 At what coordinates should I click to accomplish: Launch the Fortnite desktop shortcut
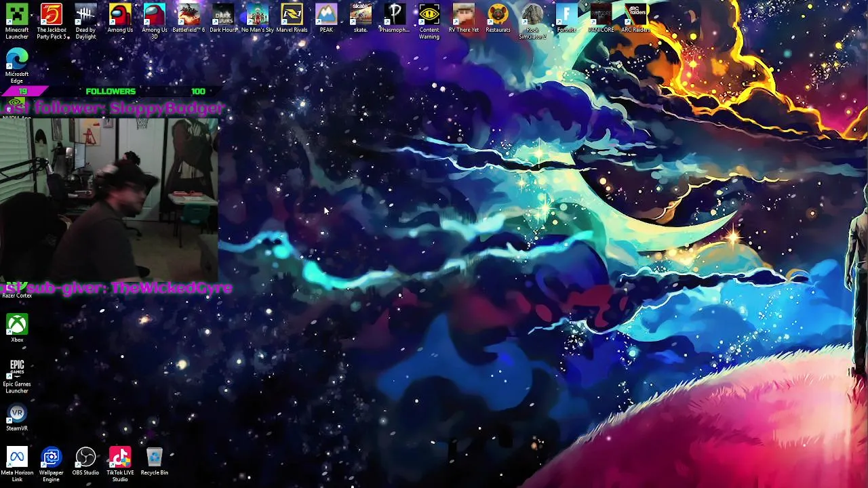click(x=566, y=18)
